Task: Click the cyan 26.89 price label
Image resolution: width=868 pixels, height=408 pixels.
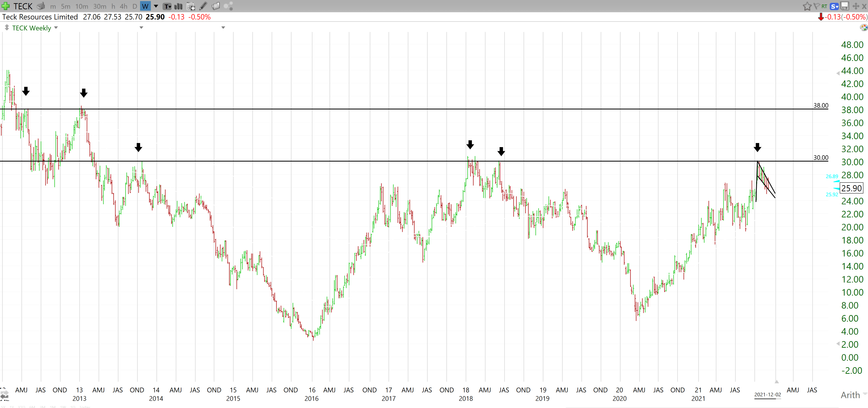Action: tap(832, 176)
